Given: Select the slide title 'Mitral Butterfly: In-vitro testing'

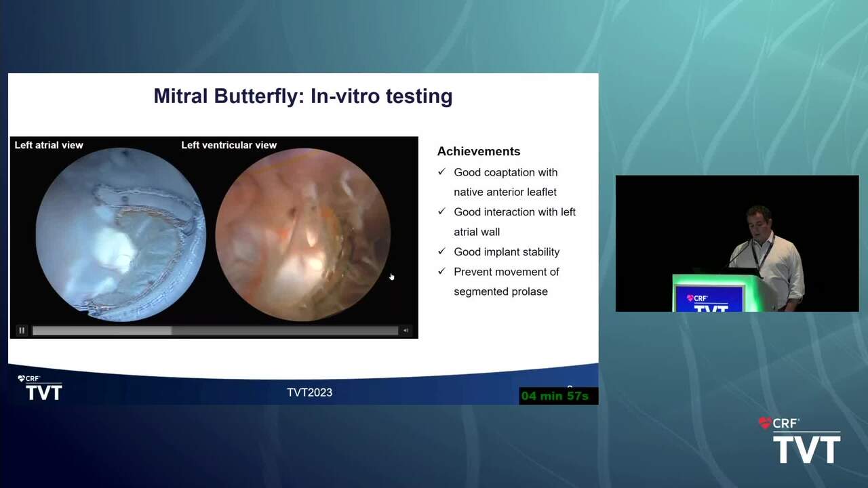Looking at the screenshot, I should [303, 96].
